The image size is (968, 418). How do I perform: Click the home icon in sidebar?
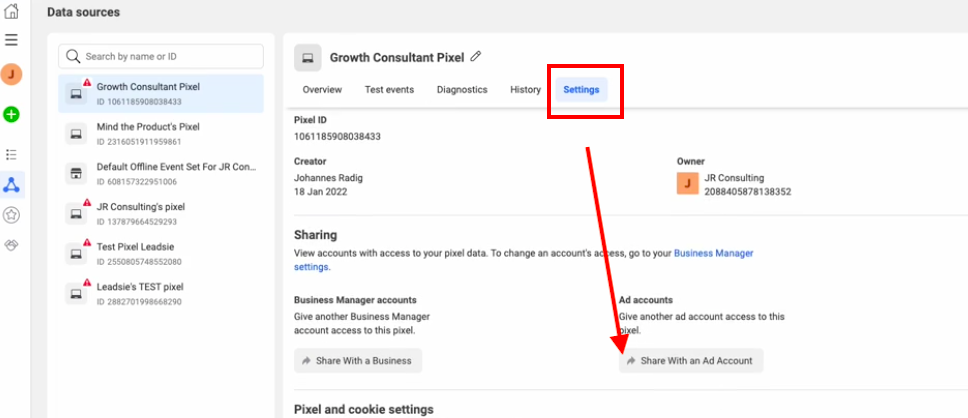pos(11,11)
